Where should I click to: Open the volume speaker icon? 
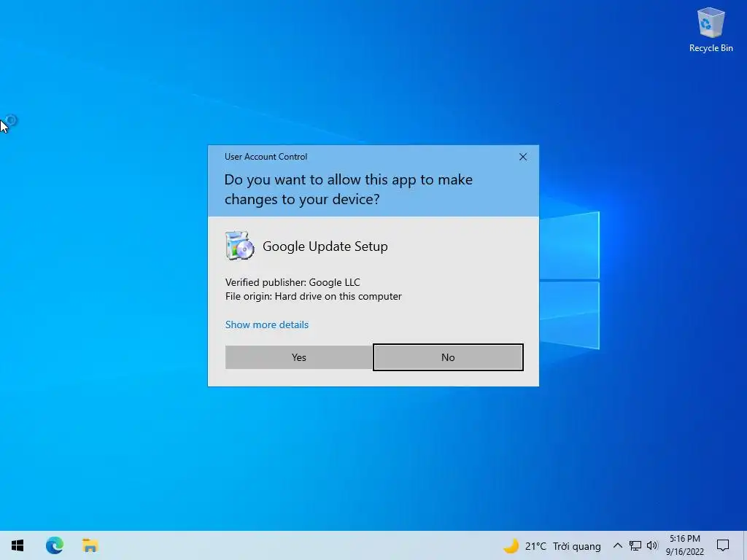652,545
